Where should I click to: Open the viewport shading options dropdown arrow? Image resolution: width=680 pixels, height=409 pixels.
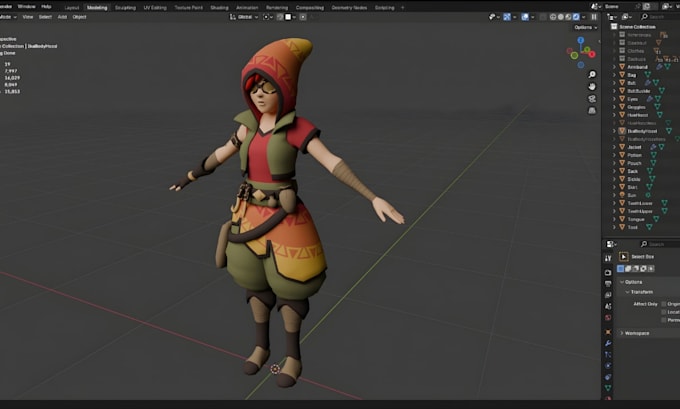coord(583,17)
